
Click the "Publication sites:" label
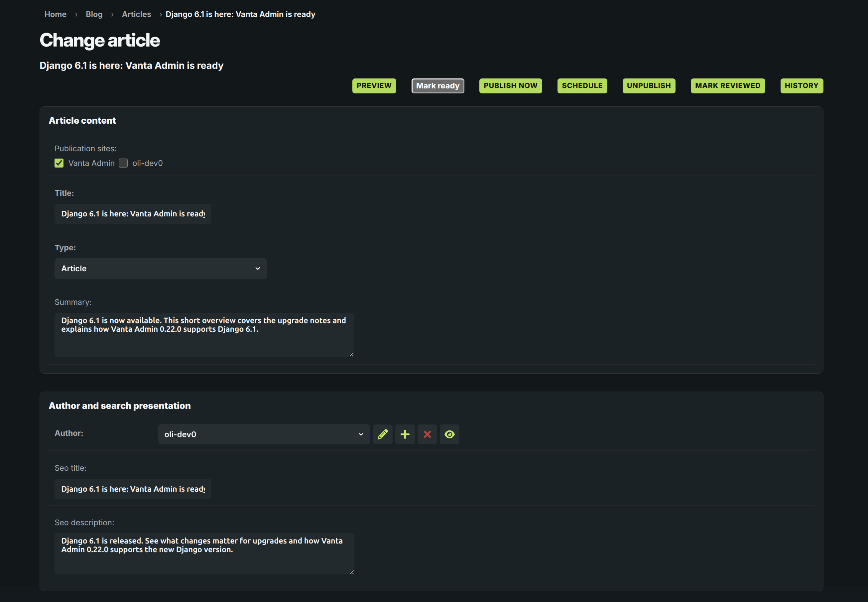pyautogui.click(x=86, y=149)
